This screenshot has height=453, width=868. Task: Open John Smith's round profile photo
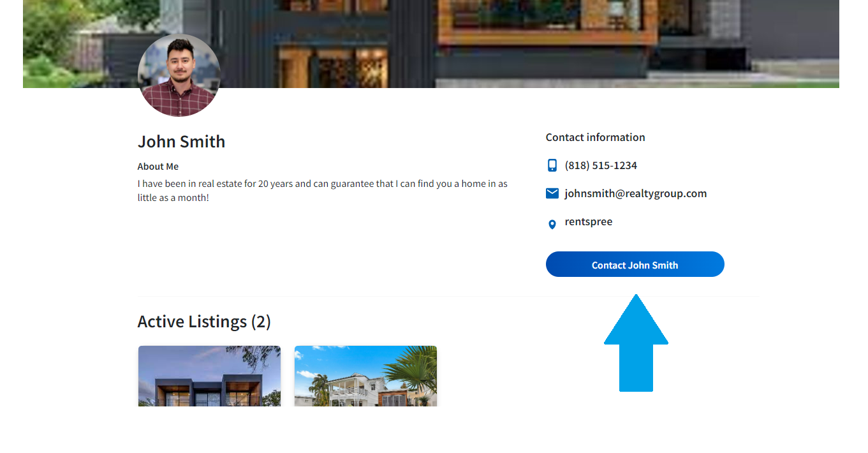[179, 75]
